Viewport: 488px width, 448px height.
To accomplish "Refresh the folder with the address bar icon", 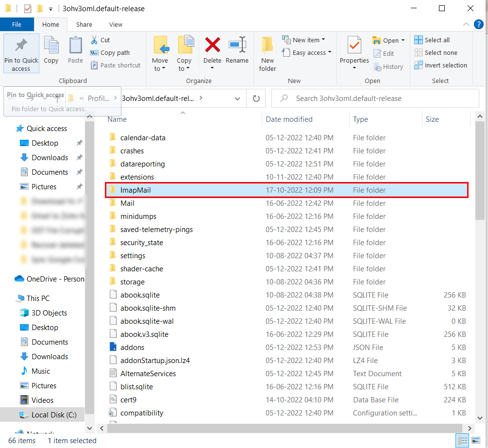I will [256, 98].
